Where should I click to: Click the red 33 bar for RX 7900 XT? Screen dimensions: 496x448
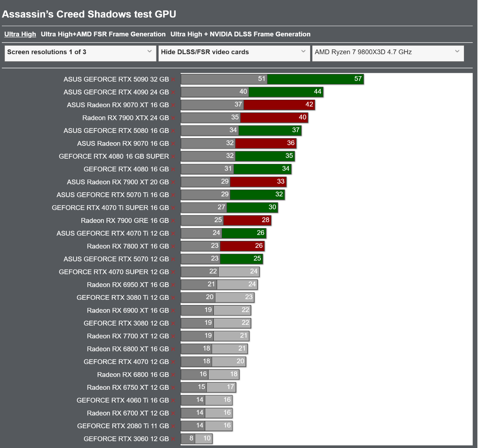[258, 182]
